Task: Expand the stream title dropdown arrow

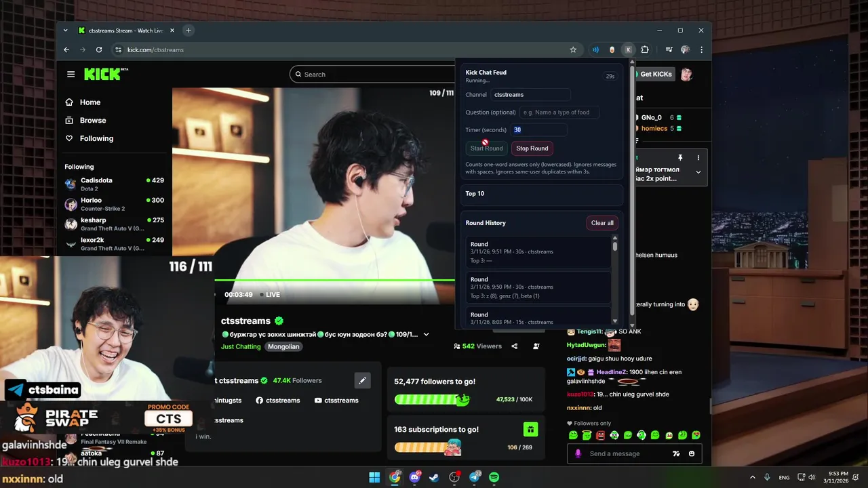Action: [426, 334]
